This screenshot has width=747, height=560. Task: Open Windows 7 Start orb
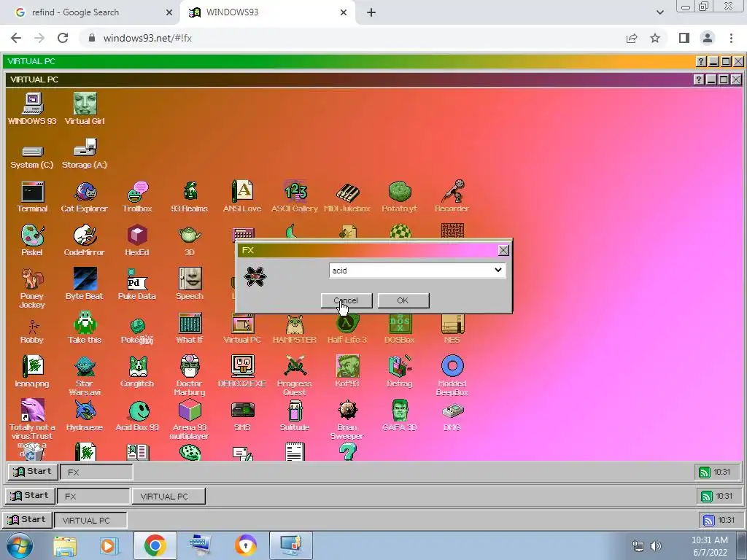(19, 545)
